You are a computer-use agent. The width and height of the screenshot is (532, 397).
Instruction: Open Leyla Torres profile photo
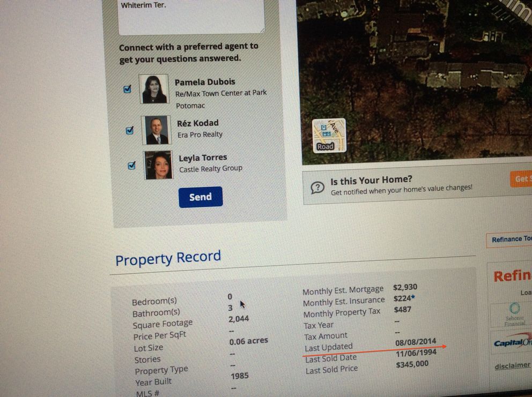pyautogui.click(x=158, y=165)
